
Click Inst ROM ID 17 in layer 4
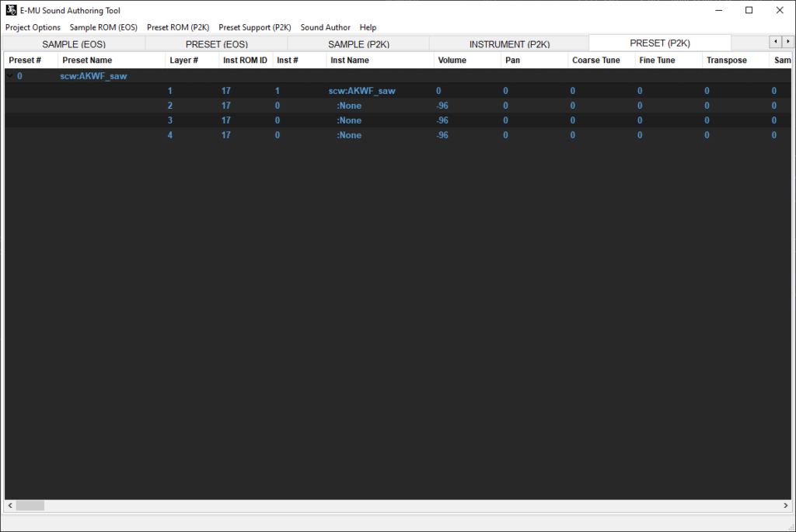[x=226, y=135]
